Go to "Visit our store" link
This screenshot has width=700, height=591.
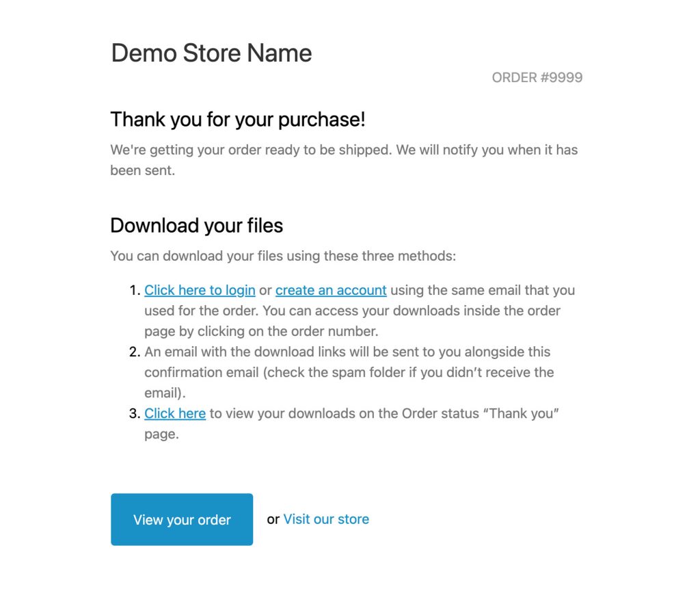coord(326,519)
